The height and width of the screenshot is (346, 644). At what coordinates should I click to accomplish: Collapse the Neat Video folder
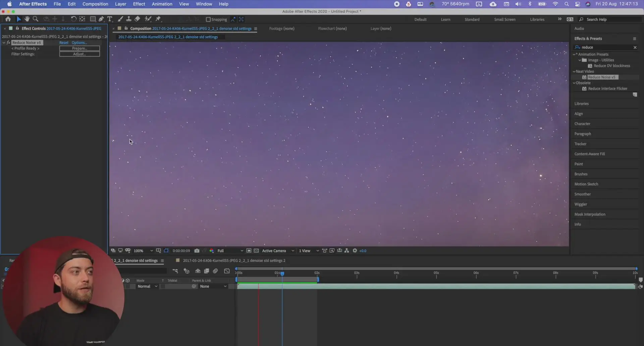(574, 71)
